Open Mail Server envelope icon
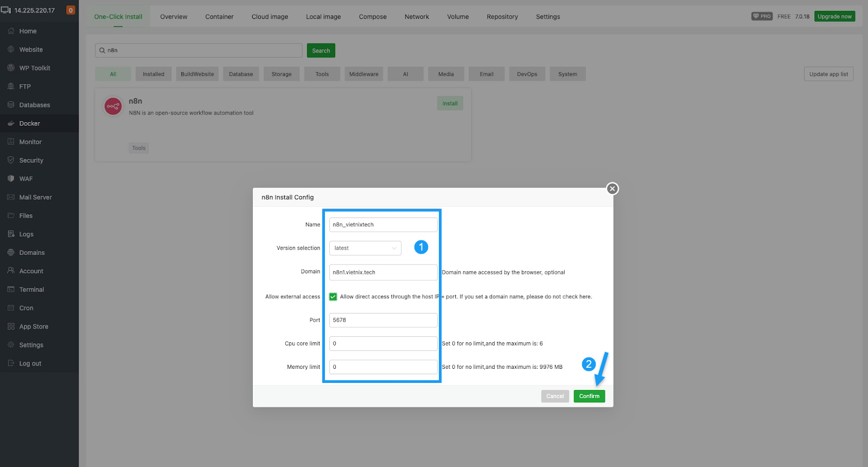This screenshot has height=467, width=868. pyautogui.click(x=11, y=197)
